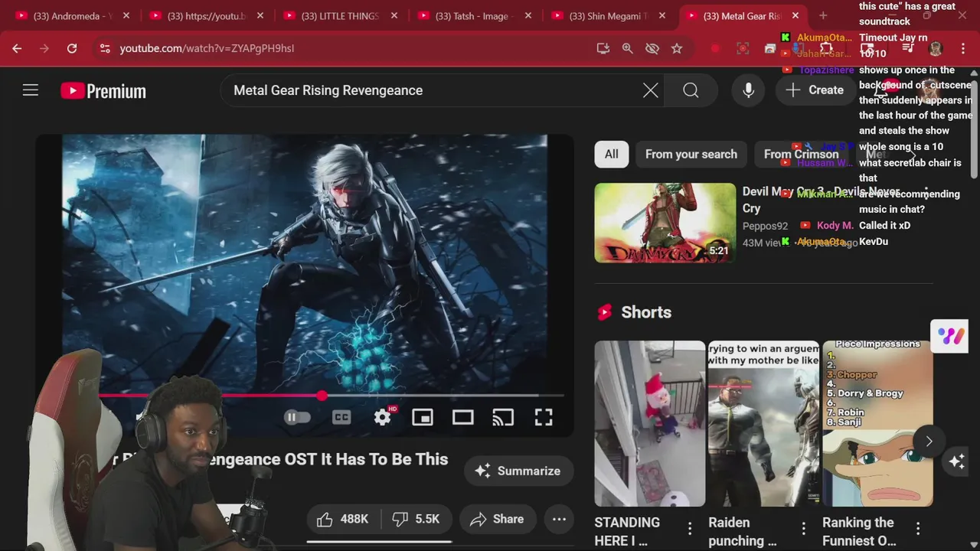Bookmark this page with star icon
Viewport: 980px width, 551px height.
point(677,48)
